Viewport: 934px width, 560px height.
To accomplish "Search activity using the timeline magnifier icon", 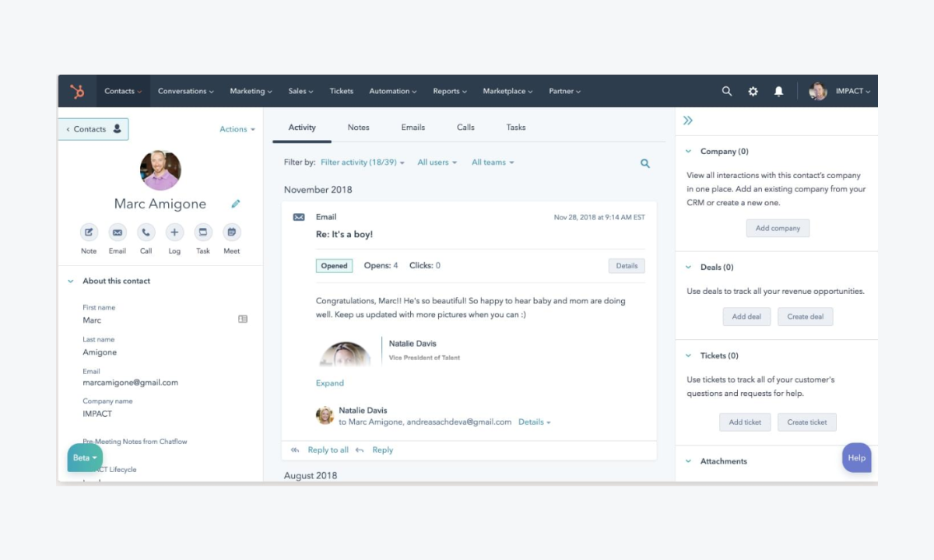I will 644,163.
